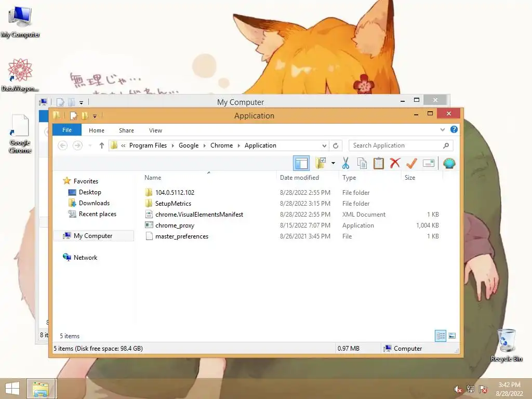Open the address bar history dropdown

(324, 145)
